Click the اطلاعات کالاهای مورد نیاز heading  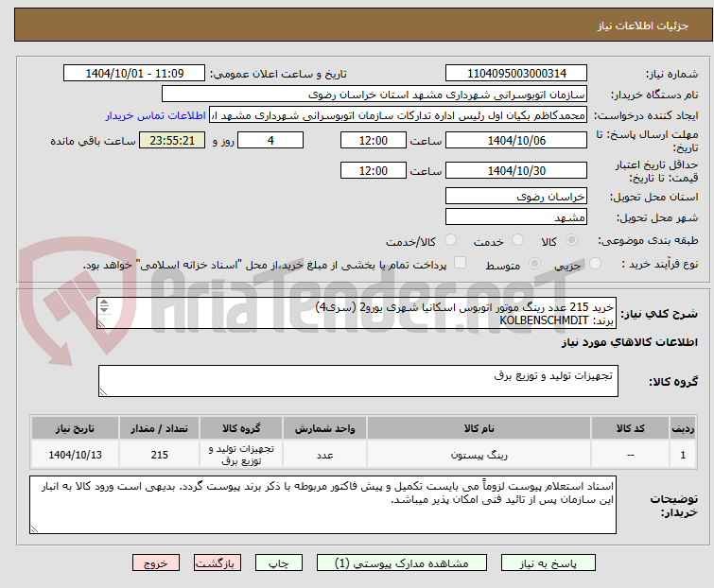(x=629, y=342)
